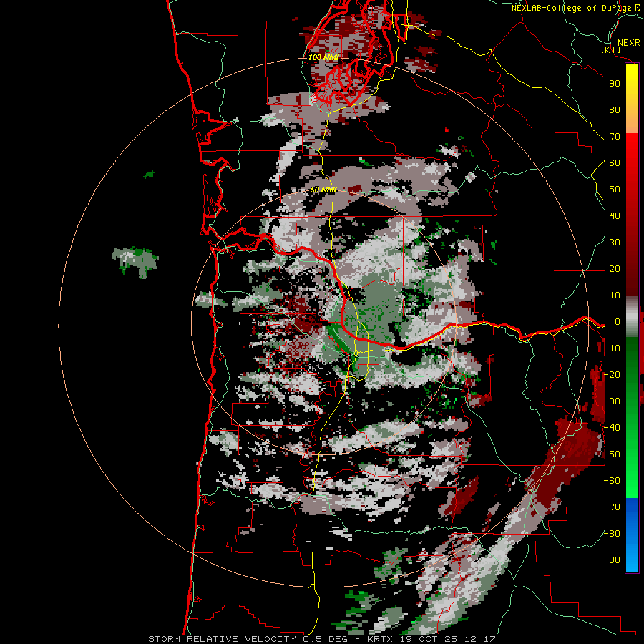This screenshot has height=644, width=644.
Task: Click the 50 NMI range ring label
Action: pos(323,190)
